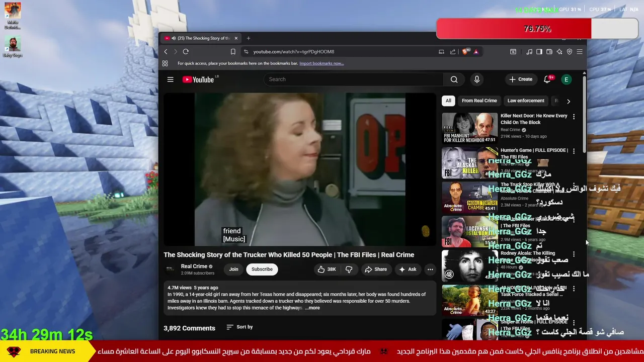The image size is (644, 362).
Task: Open Brave Rewards triangle icon
Action: click(x=475, y=51)
